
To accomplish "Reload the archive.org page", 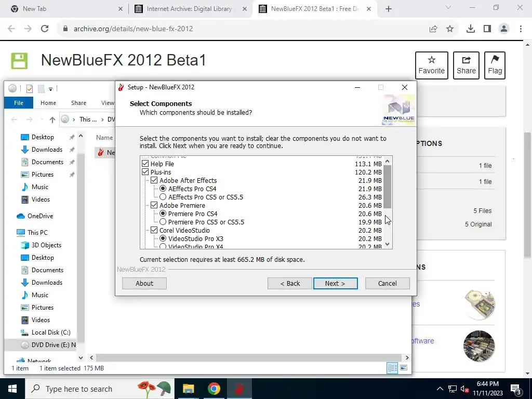I will [x=45, y=29].
